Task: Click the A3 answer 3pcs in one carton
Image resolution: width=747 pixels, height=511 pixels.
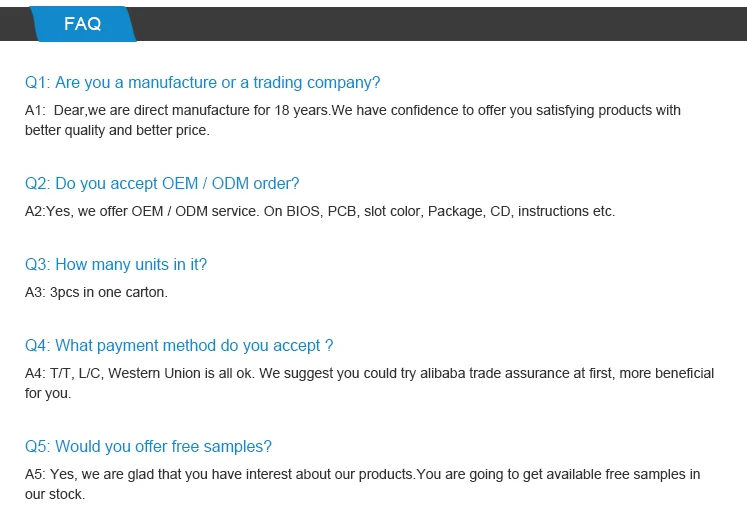Action: coord(96,292)
